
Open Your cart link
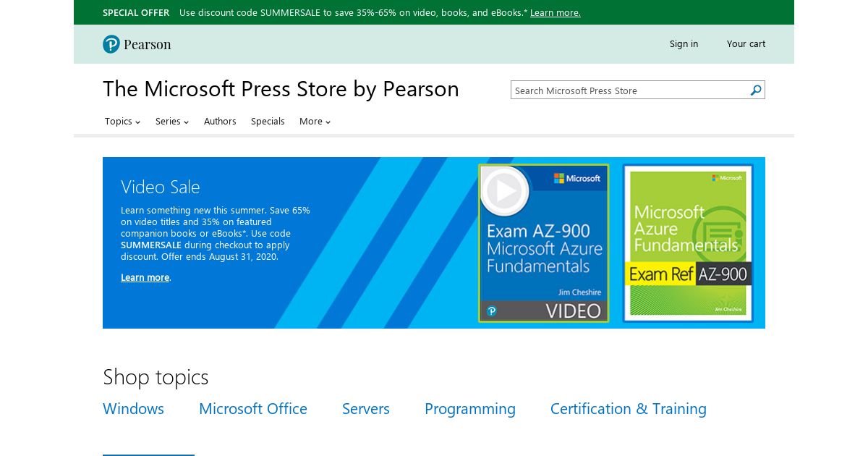[x=746, y=44]
